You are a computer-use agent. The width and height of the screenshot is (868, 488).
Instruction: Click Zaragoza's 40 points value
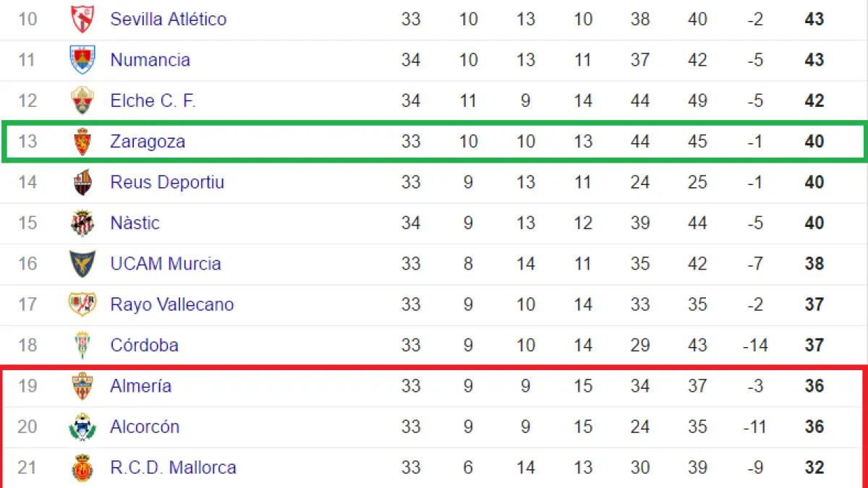(x=814, y=142)
